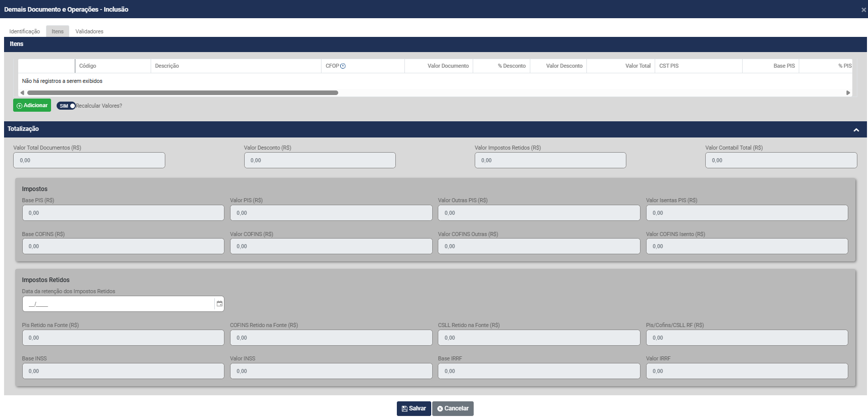Click the retention date input field
The width and height of the screenshot is (868, 417).
(119, 304)
